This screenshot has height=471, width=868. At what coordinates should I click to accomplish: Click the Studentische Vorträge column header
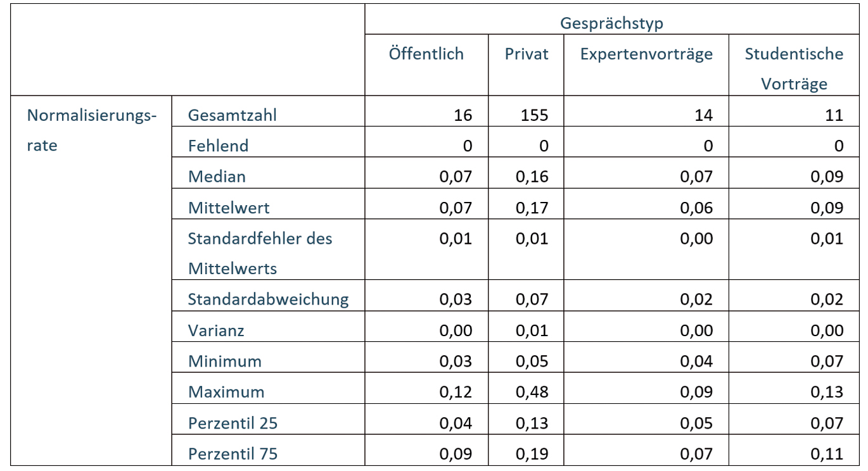point(794,69)
